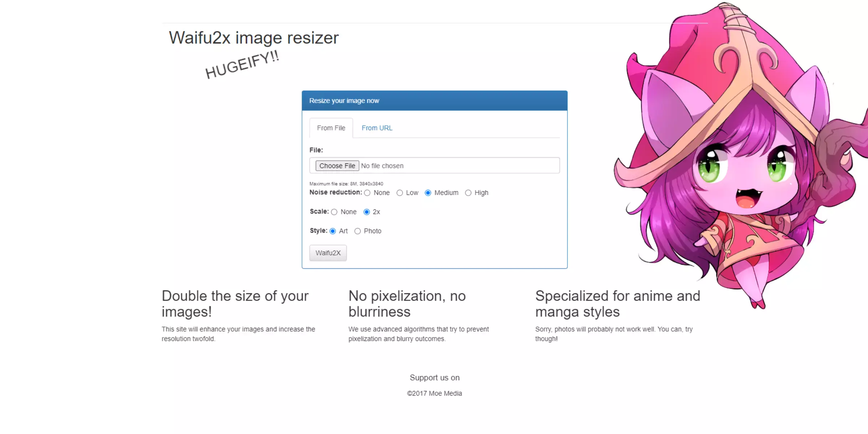Click Moe Media copyright text link
The width and height of the screenshot is (868, 434).
coord(434,393)
